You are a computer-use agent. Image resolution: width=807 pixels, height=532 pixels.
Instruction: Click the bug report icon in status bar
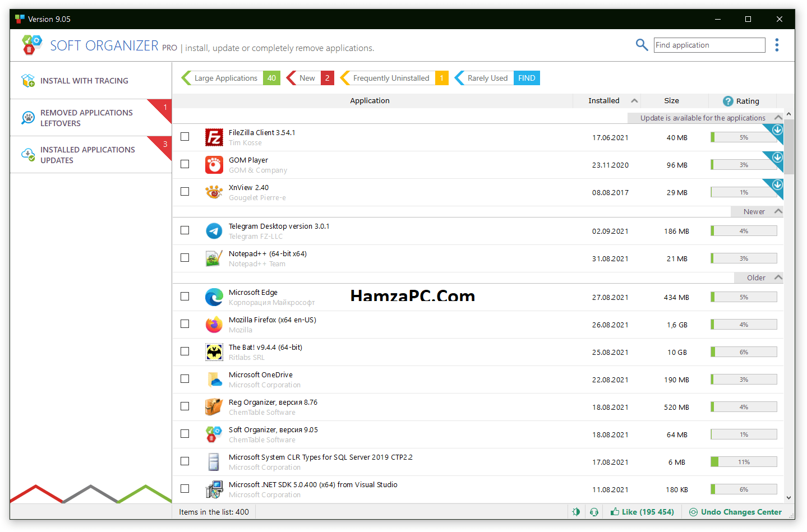point(576,512)
